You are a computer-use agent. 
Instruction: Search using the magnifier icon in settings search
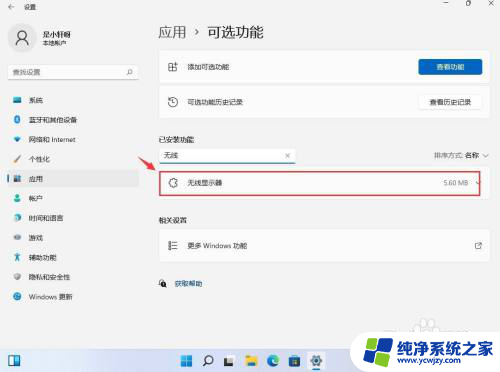click(130, 72)
